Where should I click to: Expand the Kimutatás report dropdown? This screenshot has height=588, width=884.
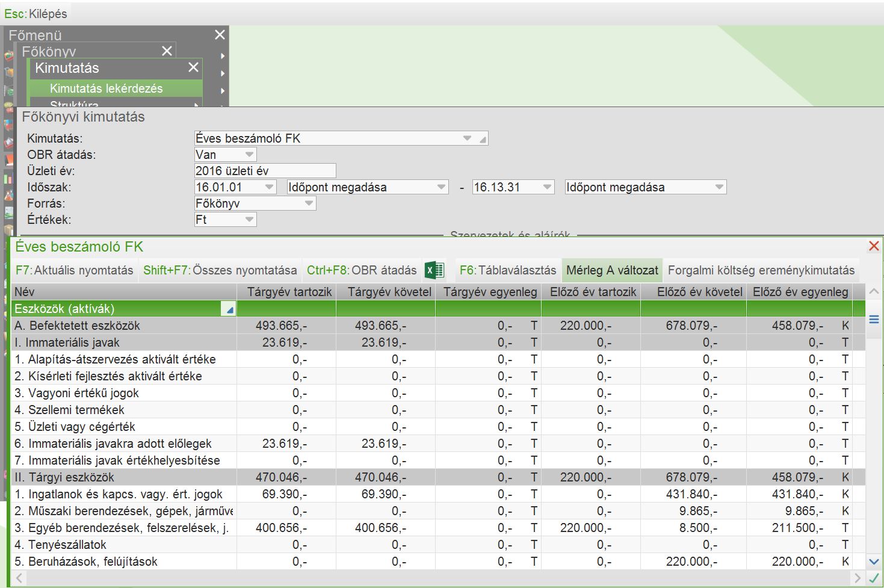[467, 138]
